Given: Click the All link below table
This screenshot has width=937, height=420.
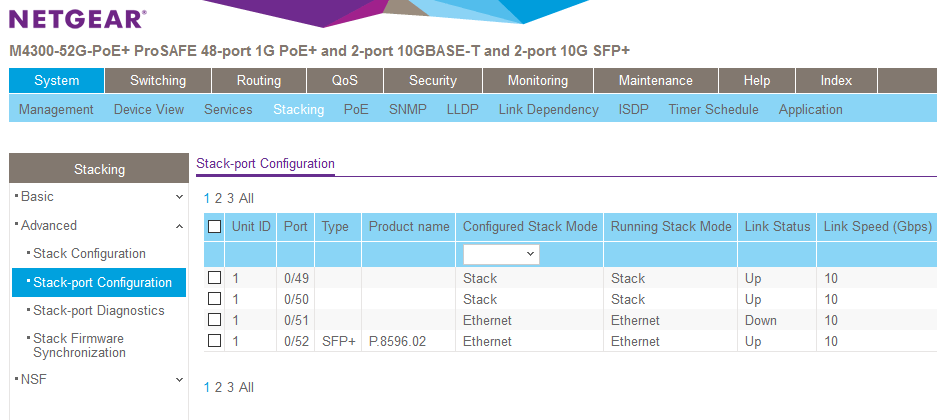Looking at the screenshot, I should tap(246, 387).
